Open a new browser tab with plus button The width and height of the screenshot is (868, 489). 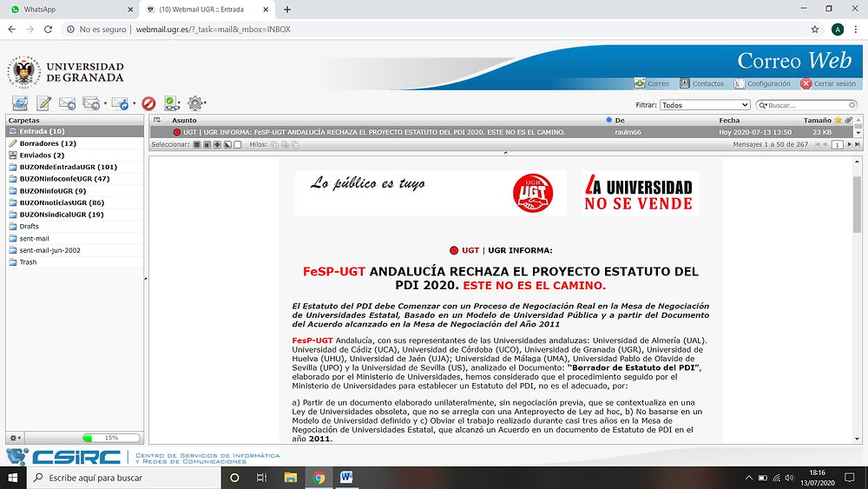tap(286, 10)
